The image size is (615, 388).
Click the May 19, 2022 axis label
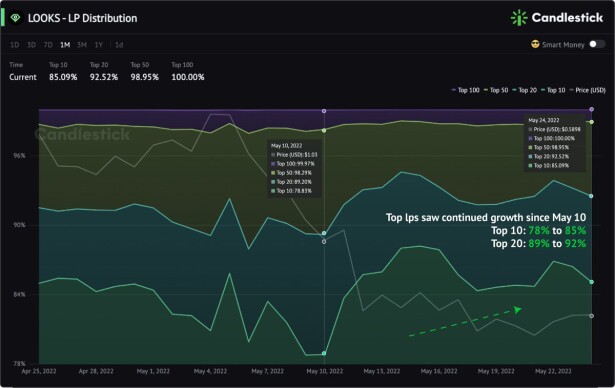(x=496, y=371)
